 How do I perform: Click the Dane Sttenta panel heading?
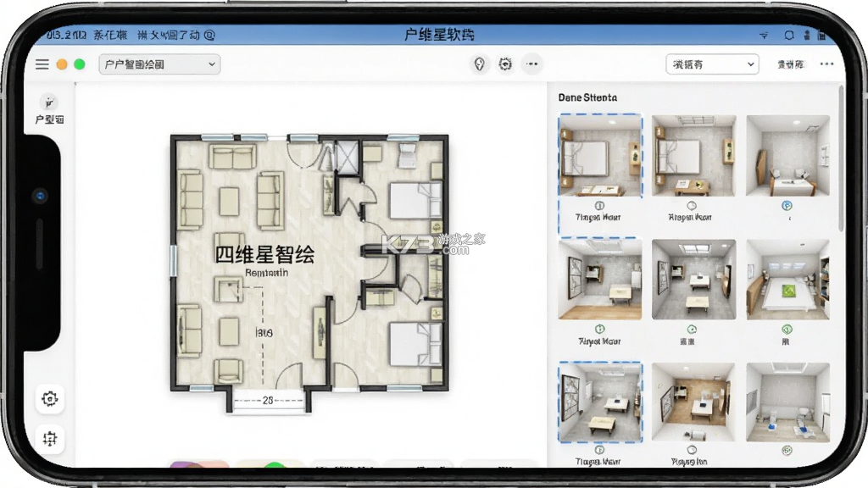(587, 97)
